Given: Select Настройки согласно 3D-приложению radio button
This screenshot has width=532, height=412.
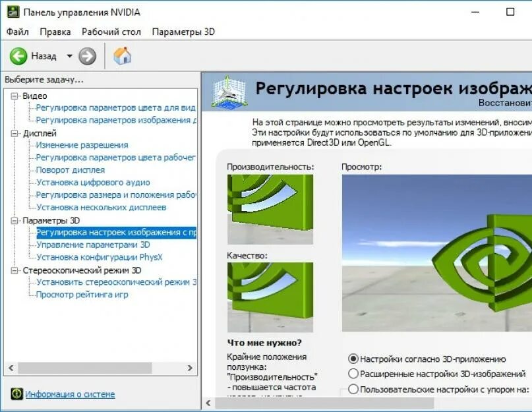Looking at the screenshot, I should coord(353,359).
